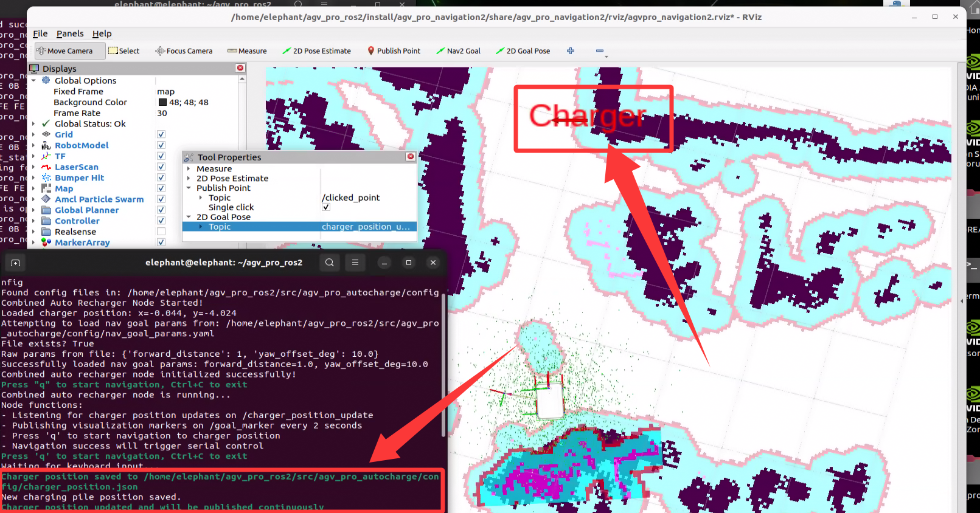980x513 pixels.
Task: Toggle the TF display checkbox
Action: coord(161,156)
